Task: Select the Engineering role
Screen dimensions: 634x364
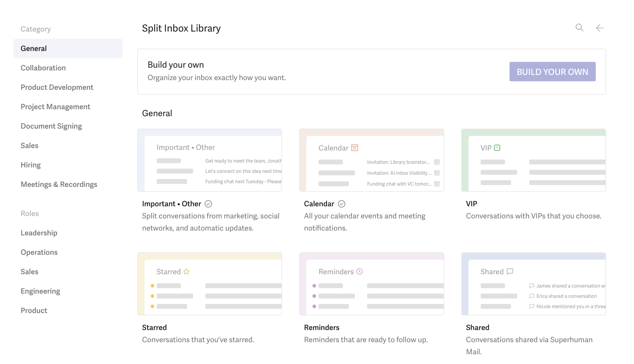Action: tap(40, 291)
